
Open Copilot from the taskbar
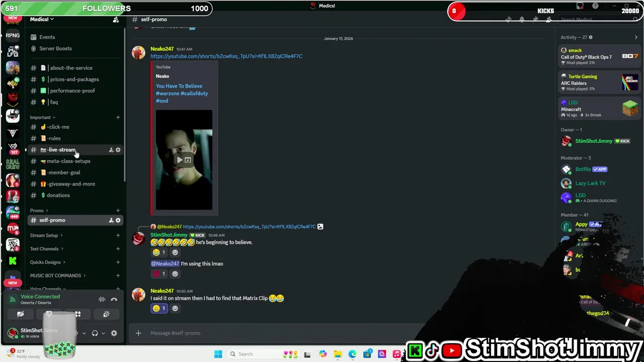click(x=323, y=354)
